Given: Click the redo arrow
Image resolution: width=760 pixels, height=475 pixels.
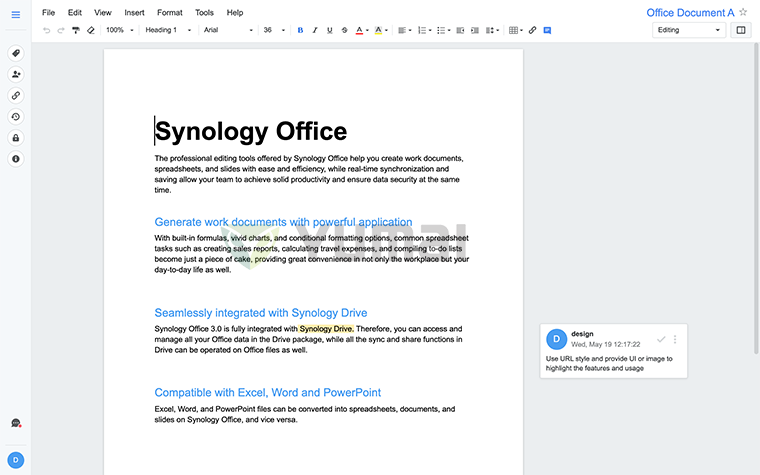Looking at the screenshot, I should 61,31.
